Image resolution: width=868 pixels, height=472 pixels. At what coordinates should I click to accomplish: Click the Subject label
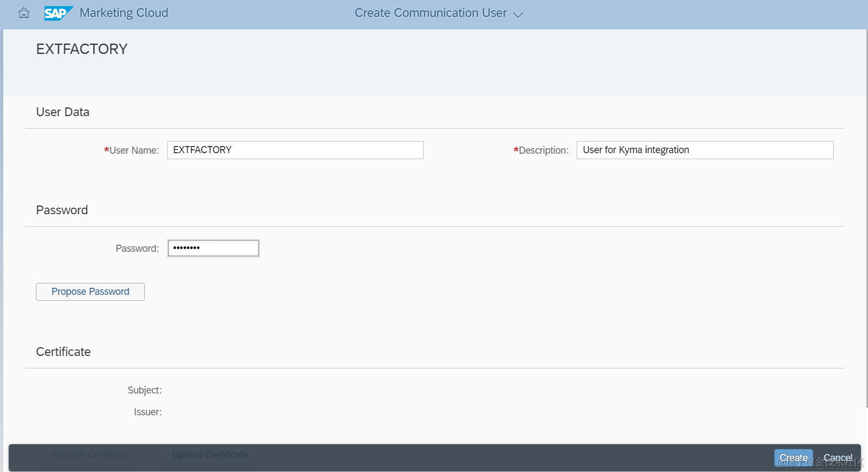pos(144,390)
